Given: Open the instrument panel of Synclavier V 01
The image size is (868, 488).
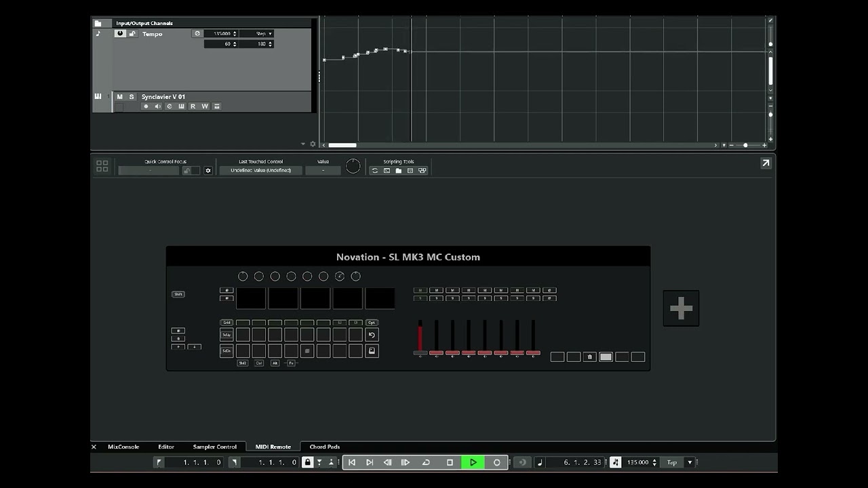Looking at the screenshot, I should click(x=181, y=106).
